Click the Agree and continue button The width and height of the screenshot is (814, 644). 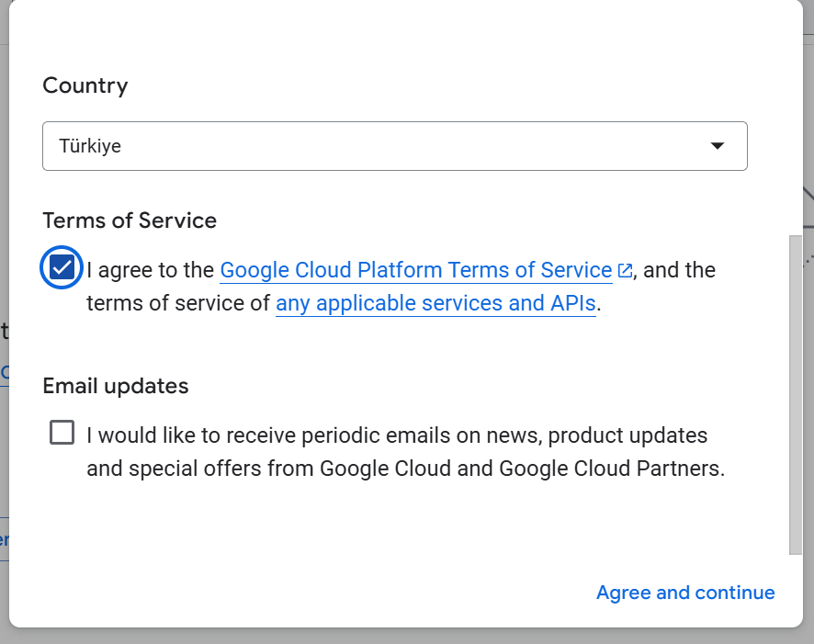click(x=684, y=593)
